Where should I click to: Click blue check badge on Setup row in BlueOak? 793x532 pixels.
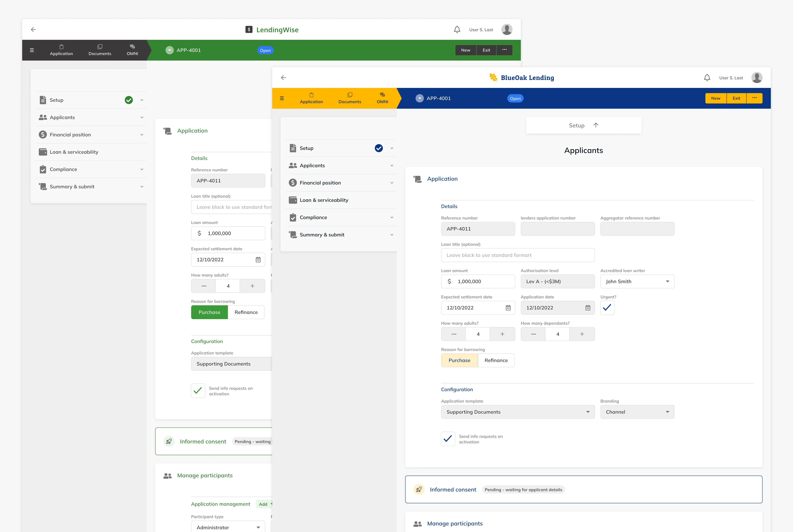coord(379,148)
